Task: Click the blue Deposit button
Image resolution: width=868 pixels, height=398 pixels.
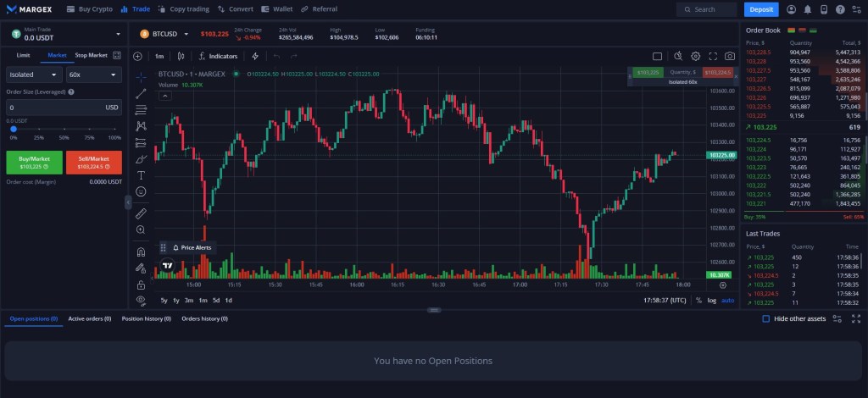Action: point(760,9)
